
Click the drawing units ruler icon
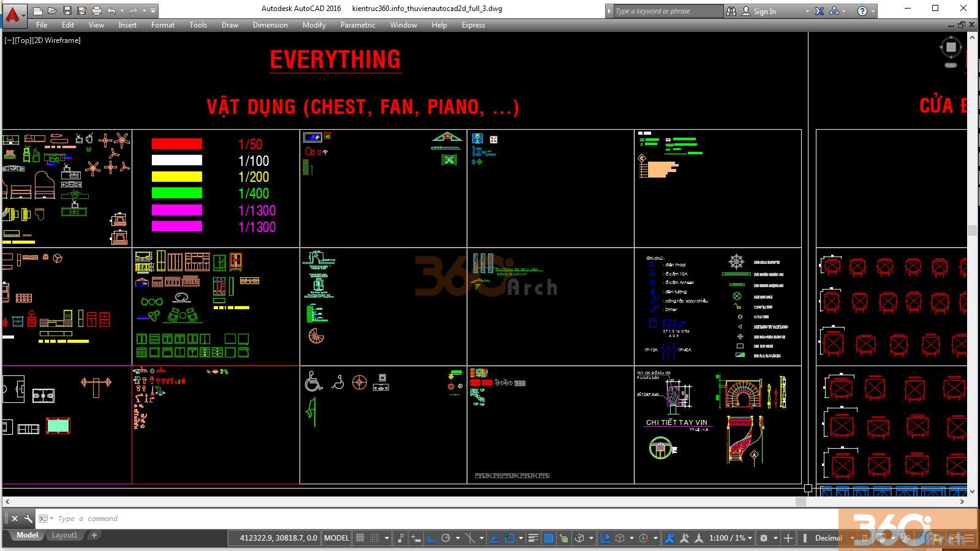804,538
